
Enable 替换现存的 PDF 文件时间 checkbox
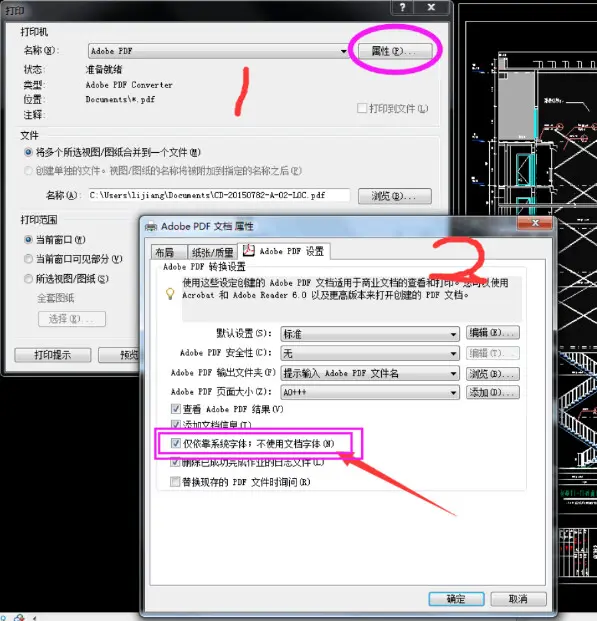[x=175, y=482]
